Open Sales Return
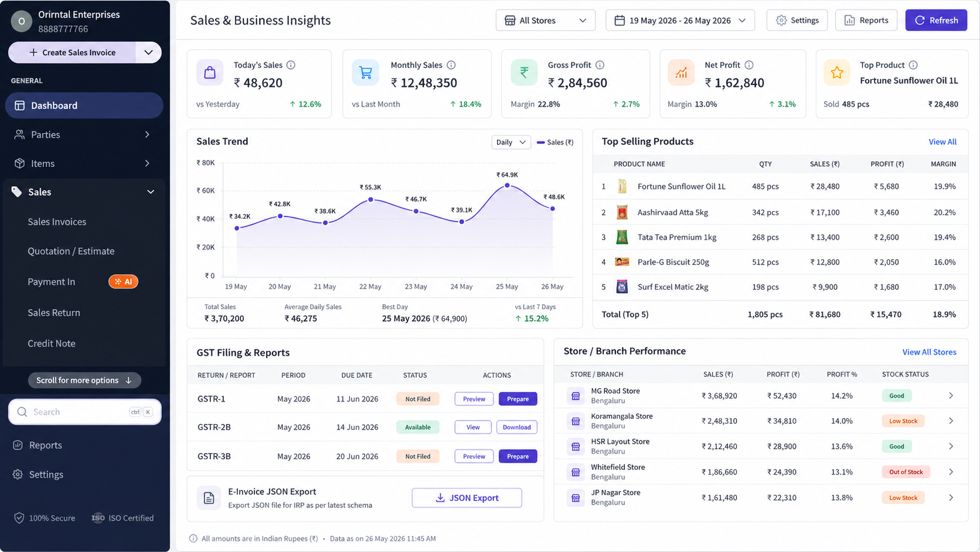Viewport: 980px width, 552px height. (x=54, y=313)
